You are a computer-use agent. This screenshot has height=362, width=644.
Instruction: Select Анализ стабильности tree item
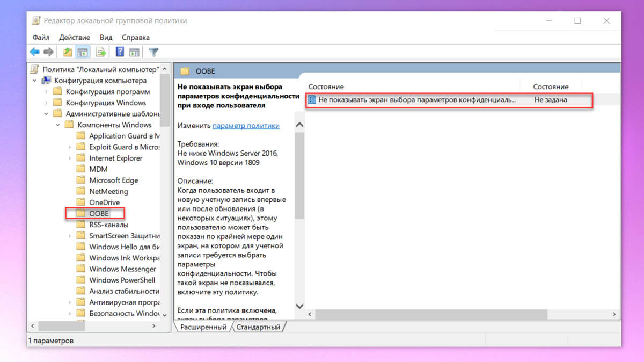(125, 291)
